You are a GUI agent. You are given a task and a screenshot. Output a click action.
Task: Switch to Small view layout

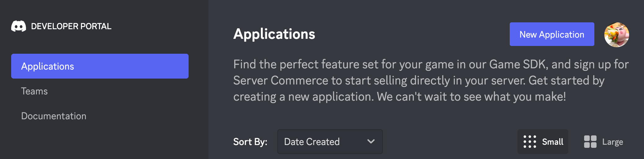coord(543,142)
